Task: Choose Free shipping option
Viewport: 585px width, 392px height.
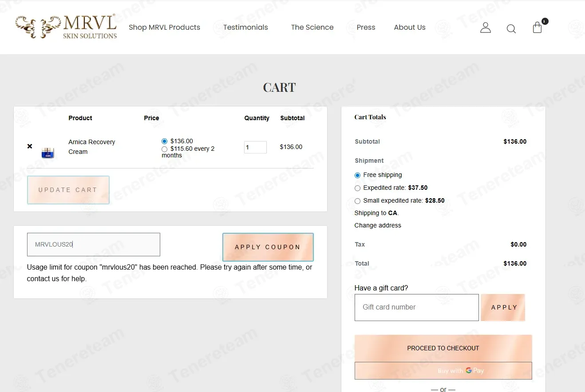Action: (357, 175)
